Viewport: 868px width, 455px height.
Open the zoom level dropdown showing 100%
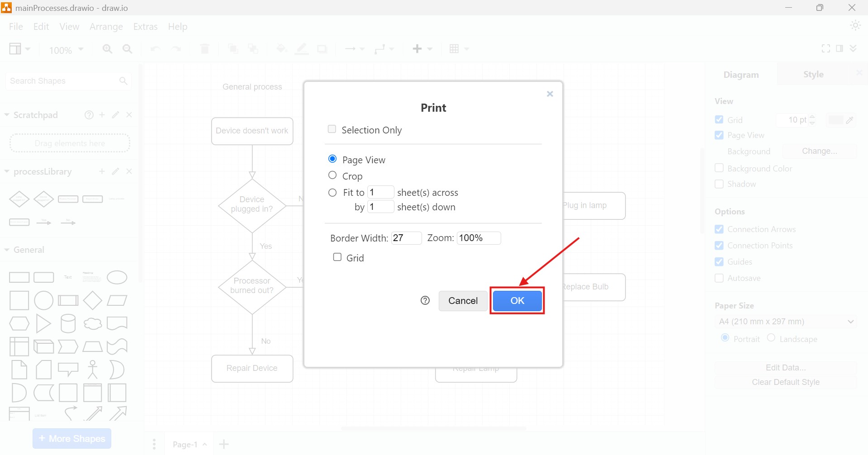66,50
